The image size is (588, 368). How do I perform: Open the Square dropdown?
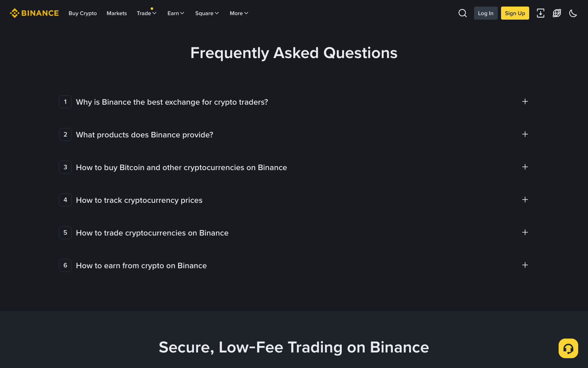point(207,13)
